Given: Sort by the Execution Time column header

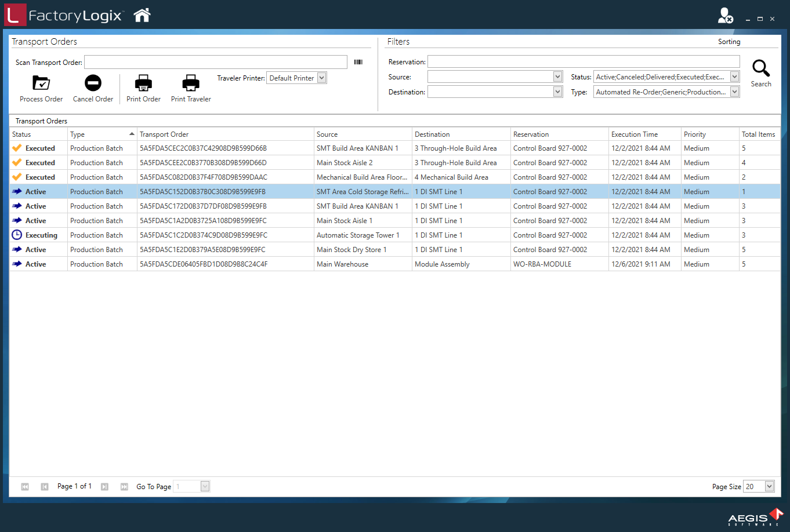Looking at the screenshot, I should pyautogui.click(x=644, y=134).
